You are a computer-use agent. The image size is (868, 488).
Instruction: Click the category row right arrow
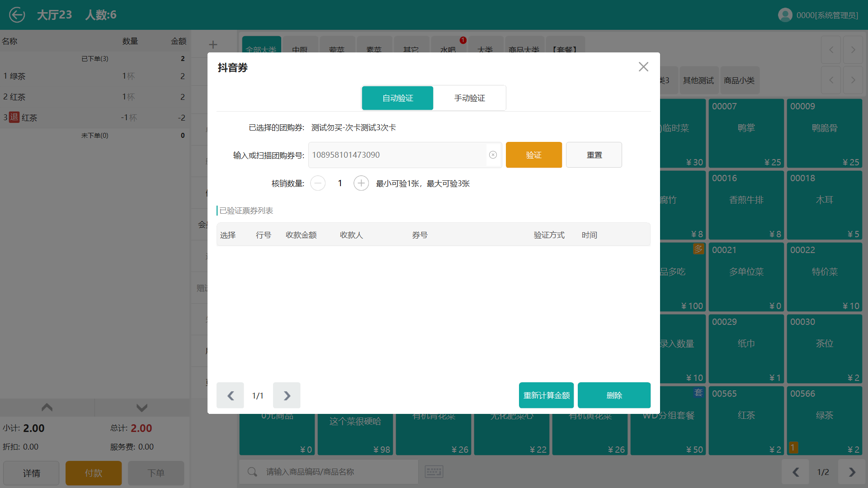coord(853,50)
